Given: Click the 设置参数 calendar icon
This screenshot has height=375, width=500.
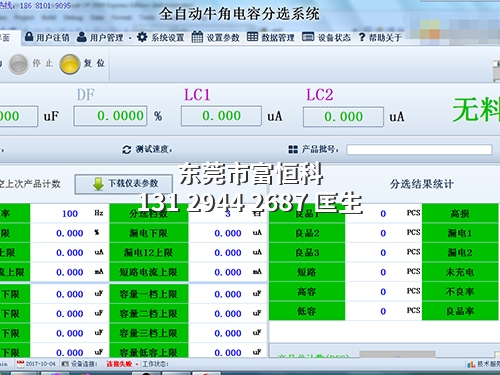Looking at the screenshot, I should (x=197, y=37).
